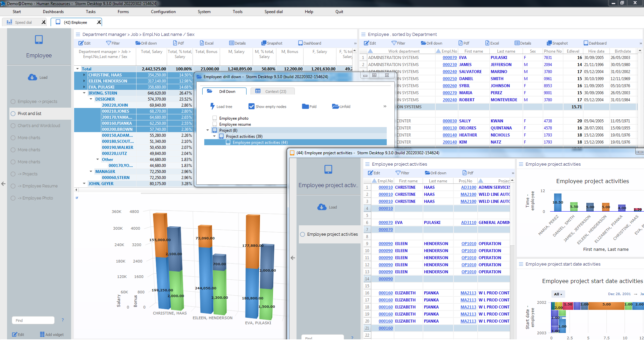644x340 pixels.
Task: Export Employee project activities to Pdf
Action: [x=468, y=173]
